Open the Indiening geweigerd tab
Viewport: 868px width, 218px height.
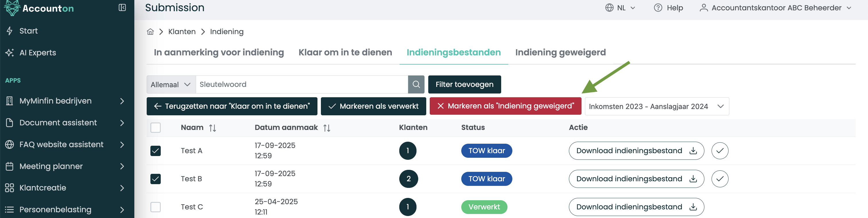click(x=560, y=52)
